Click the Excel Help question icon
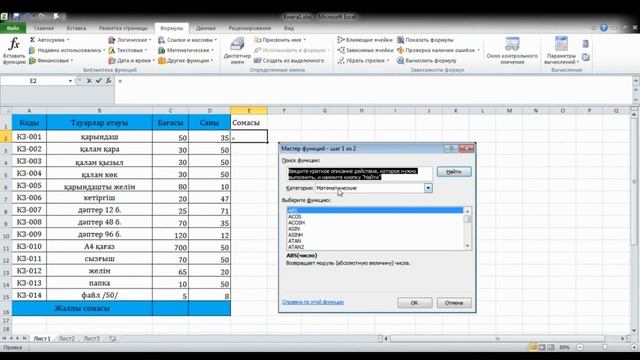Screen dimensions: 640x360 point(604,28)
